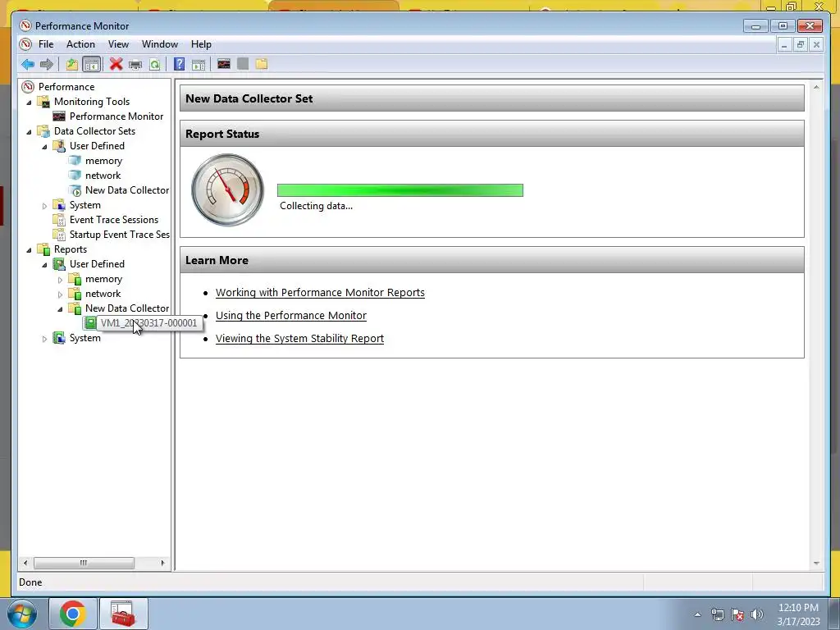Open Working with Performance Monitor Reports link

(320, 293)
